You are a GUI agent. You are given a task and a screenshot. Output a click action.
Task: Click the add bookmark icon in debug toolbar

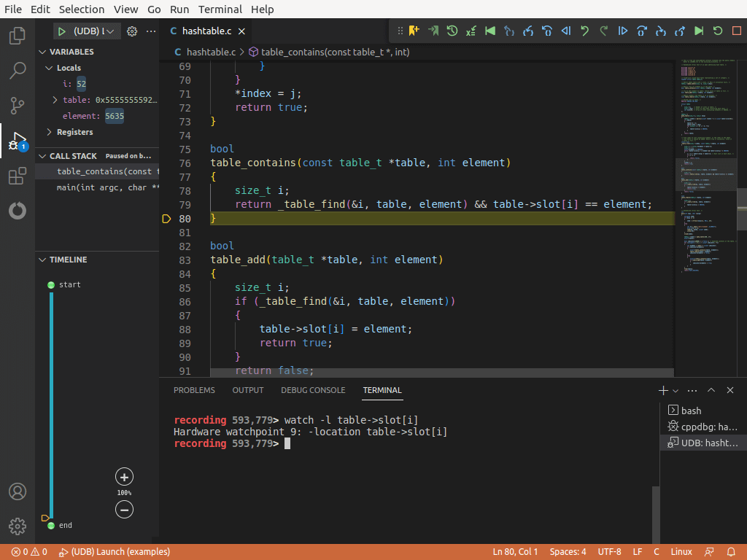414,31
